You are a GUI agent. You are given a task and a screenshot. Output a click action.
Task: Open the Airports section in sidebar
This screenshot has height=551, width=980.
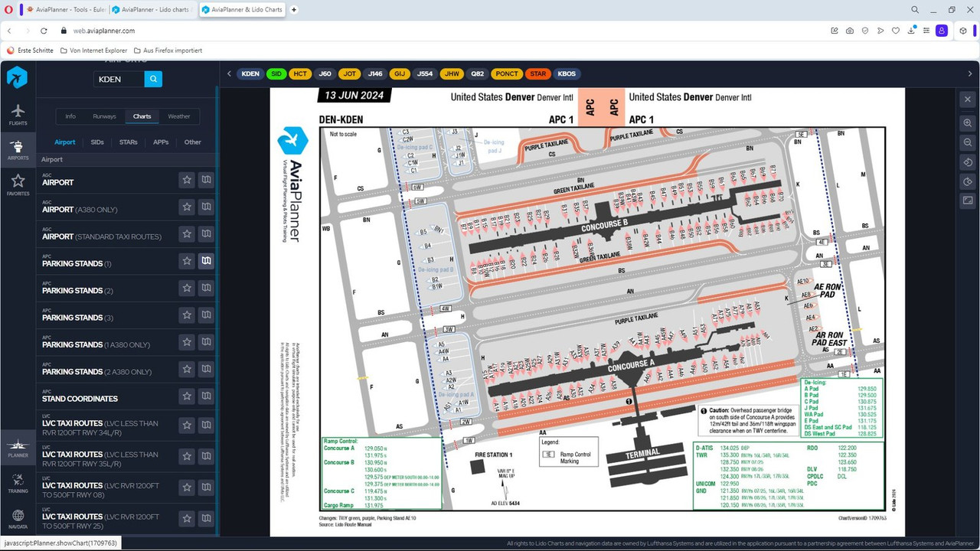(x=18, y=149)
